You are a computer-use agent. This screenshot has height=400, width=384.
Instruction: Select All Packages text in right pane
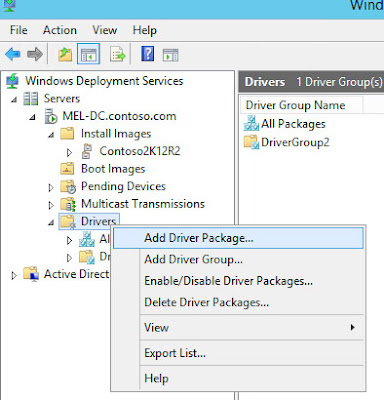[293, 124]
